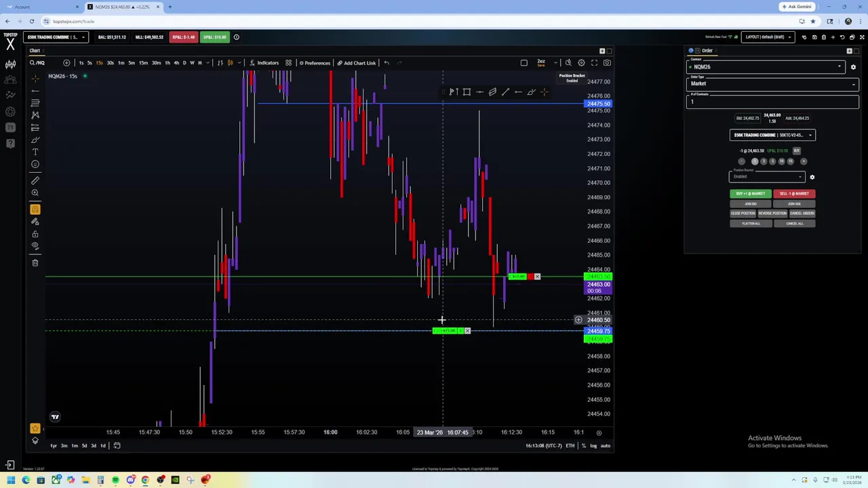The image size is (868, 488).
Task: Open the Windows Start menu
Action: point(11,481)
